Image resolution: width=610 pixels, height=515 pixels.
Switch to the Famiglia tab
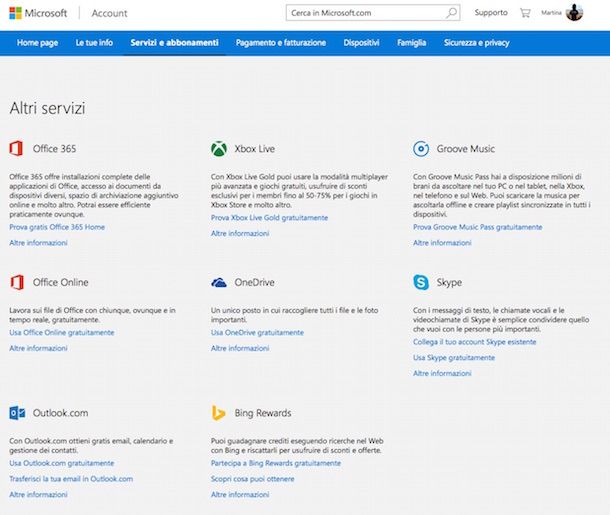click(x=412, y=43)
